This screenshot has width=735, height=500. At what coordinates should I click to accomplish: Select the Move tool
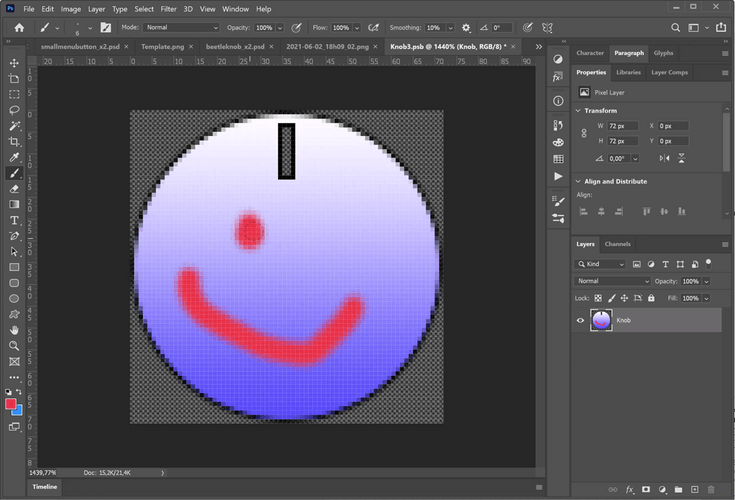click(14, 63)
